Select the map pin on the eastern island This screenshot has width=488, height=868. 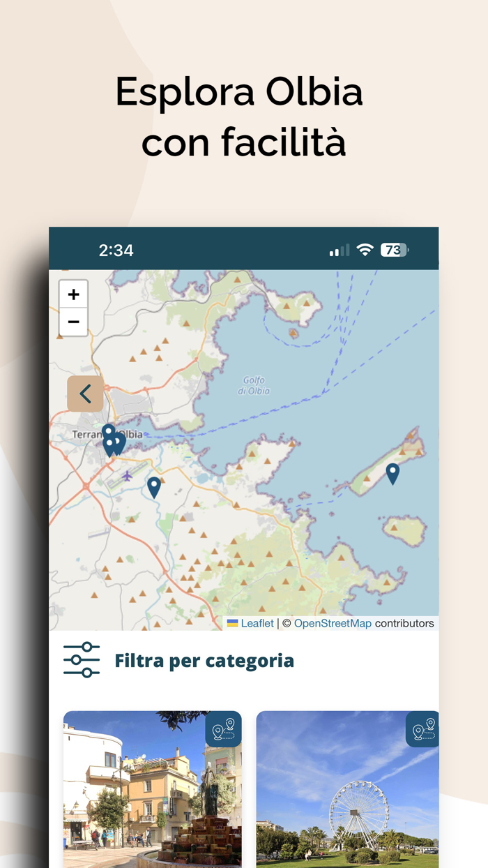point(392,474)
